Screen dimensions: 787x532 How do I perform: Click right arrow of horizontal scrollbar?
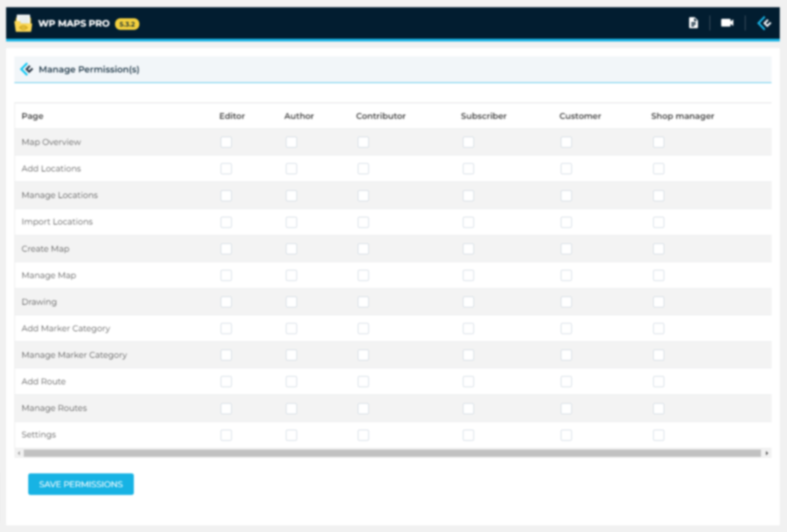pos(767,453)
